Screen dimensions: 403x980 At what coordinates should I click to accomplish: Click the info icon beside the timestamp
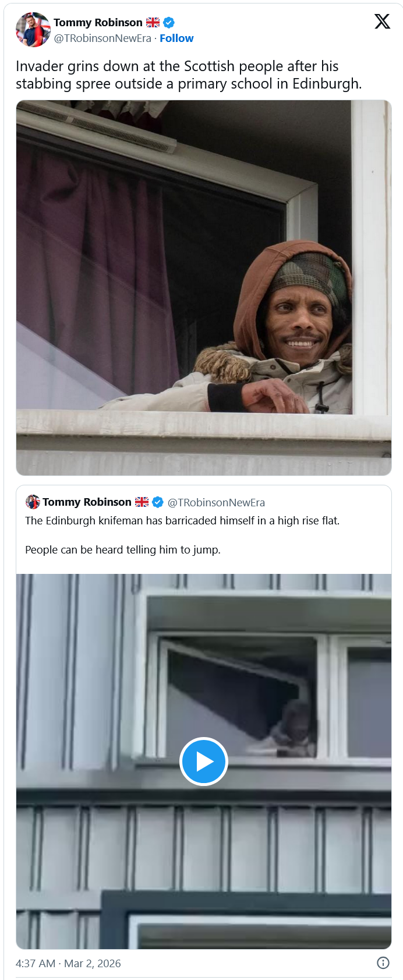coord(383,963)
